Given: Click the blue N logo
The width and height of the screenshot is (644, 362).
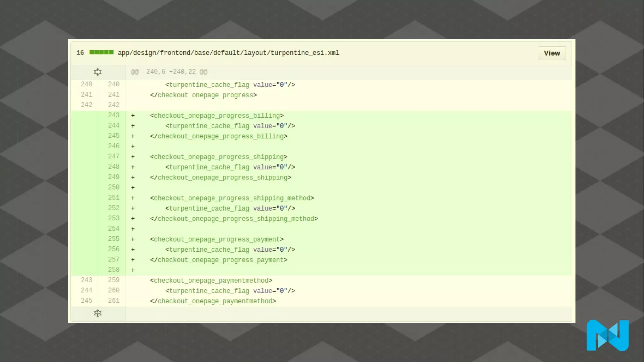Looking at the screenshot, I should coord(607,335).
